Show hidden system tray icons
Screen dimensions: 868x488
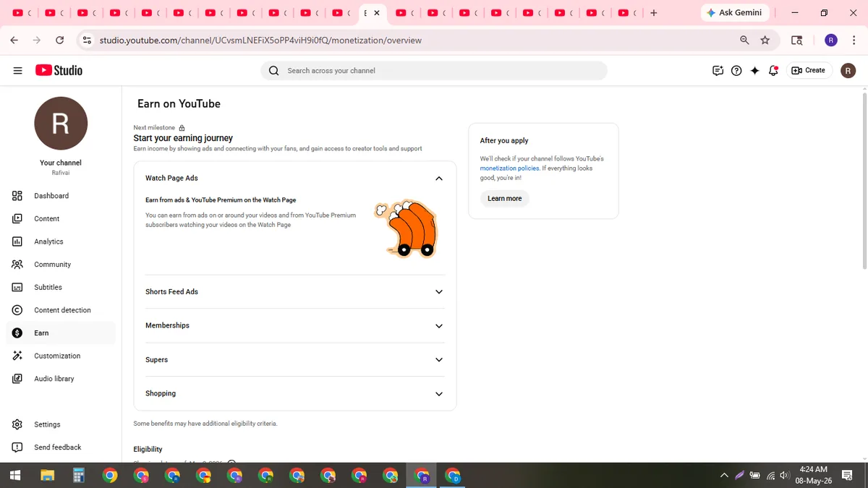(724, 475)
